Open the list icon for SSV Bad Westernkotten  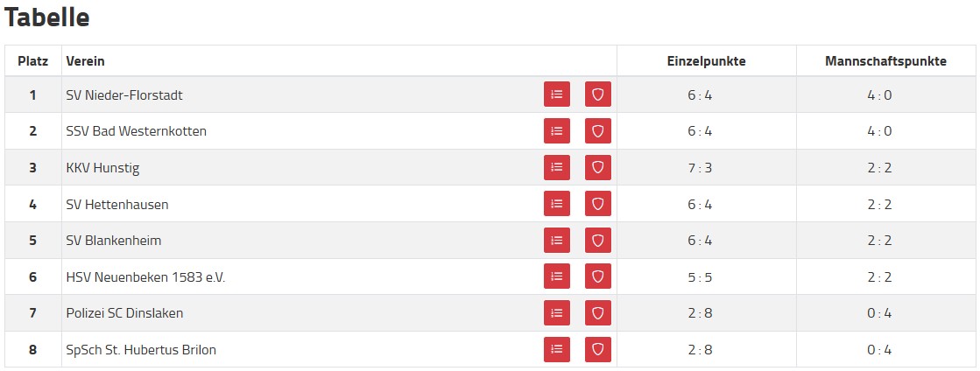click(556, 131)
